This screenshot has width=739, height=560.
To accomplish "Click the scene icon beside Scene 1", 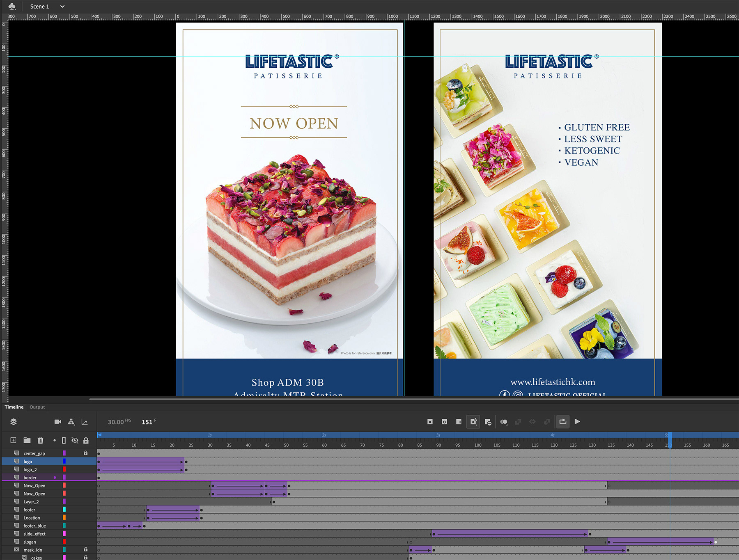I will (12, 6).
